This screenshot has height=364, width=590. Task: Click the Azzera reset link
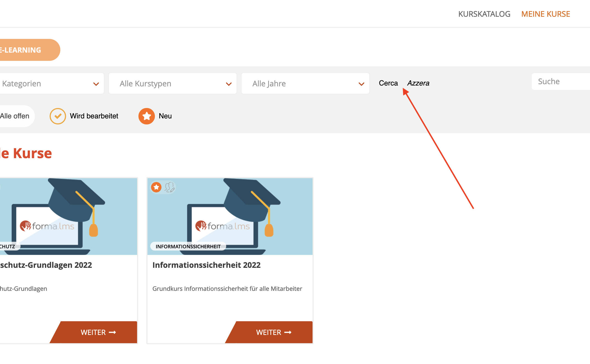418,83
